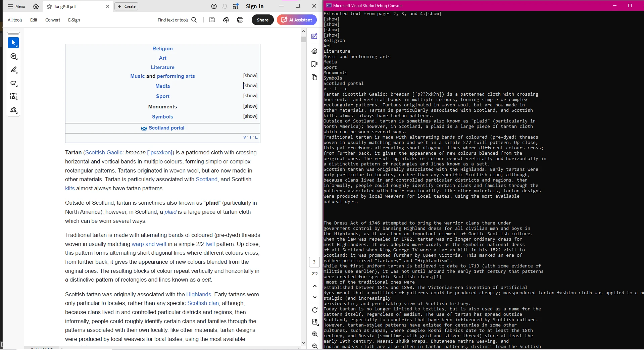Click the black Share button
The width and height of the screenshot is (644, 350).
tap(262, 20)
